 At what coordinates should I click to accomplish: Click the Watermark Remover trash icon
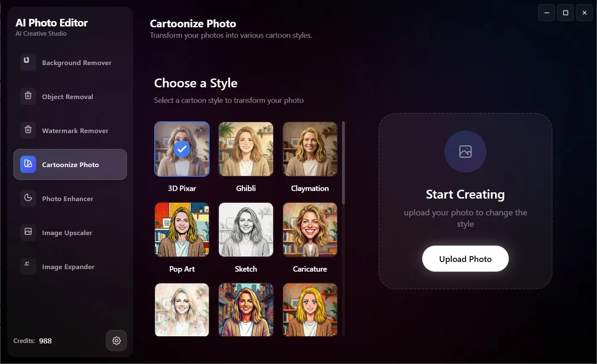[28, 131]
